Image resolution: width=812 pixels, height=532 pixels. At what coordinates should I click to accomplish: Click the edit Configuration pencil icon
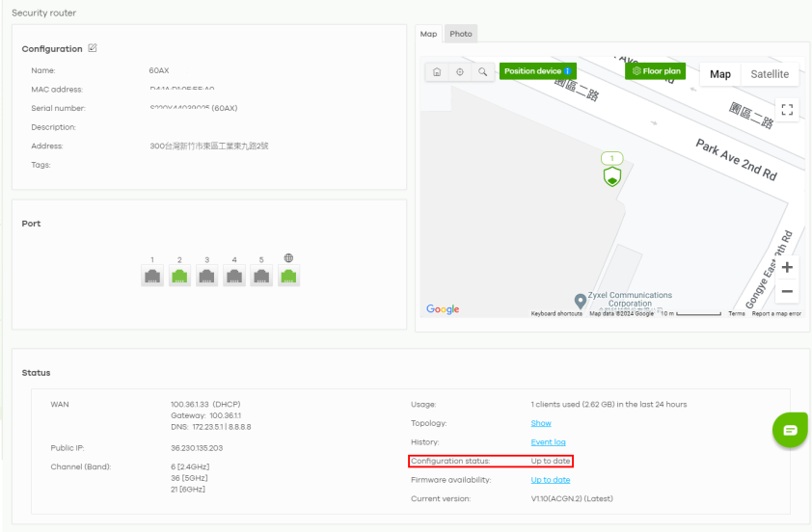(93, 48)
